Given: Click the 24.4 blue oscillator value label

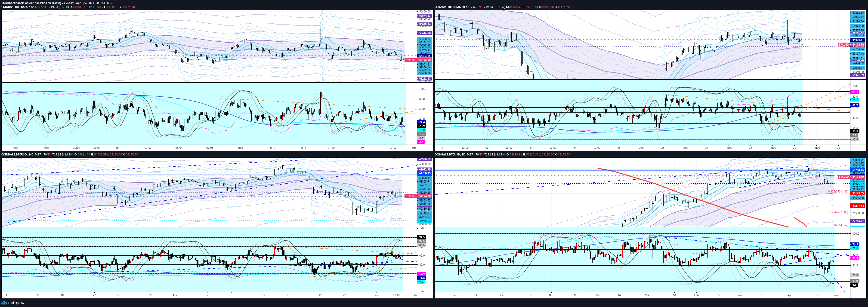Looking at the screenshot, I should (x=422, y=122).
